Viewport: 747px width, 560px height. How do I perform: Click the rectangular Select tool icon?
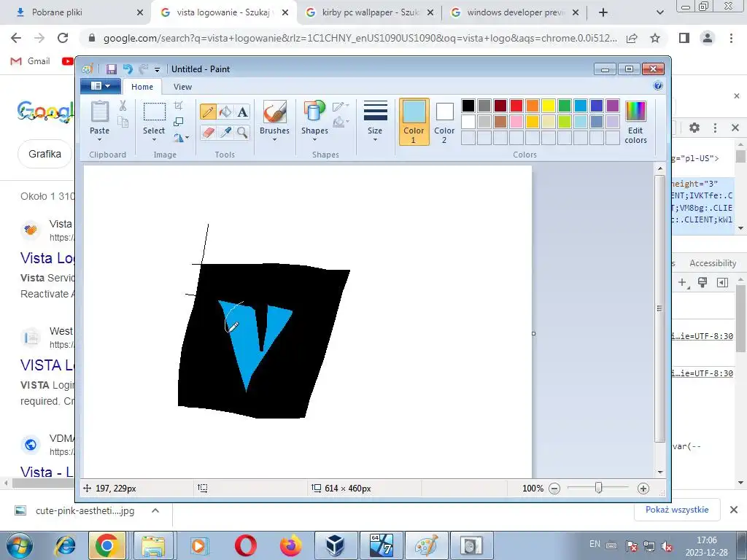[x=155, y=112]
